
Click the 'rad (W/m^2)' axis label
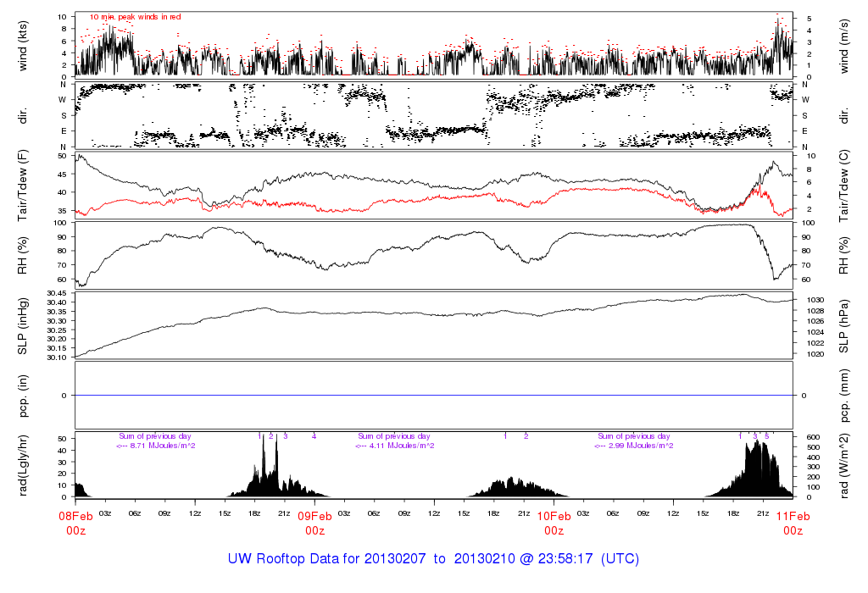point(846,465)
